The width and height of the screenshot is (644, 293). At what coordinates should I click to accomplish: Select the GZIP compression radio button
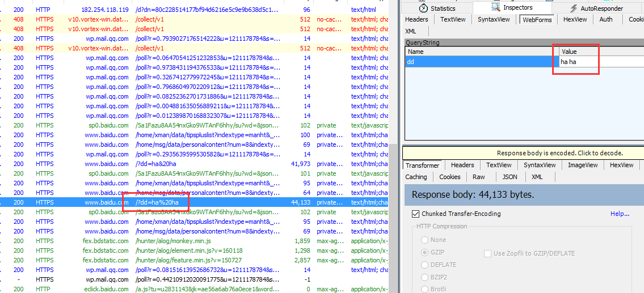click(425, 252)
